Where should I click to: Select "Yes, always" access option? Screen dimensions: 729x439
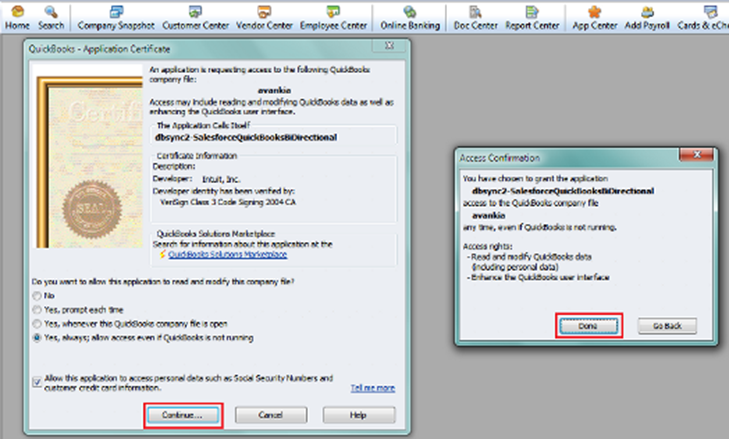pos(38,338)
